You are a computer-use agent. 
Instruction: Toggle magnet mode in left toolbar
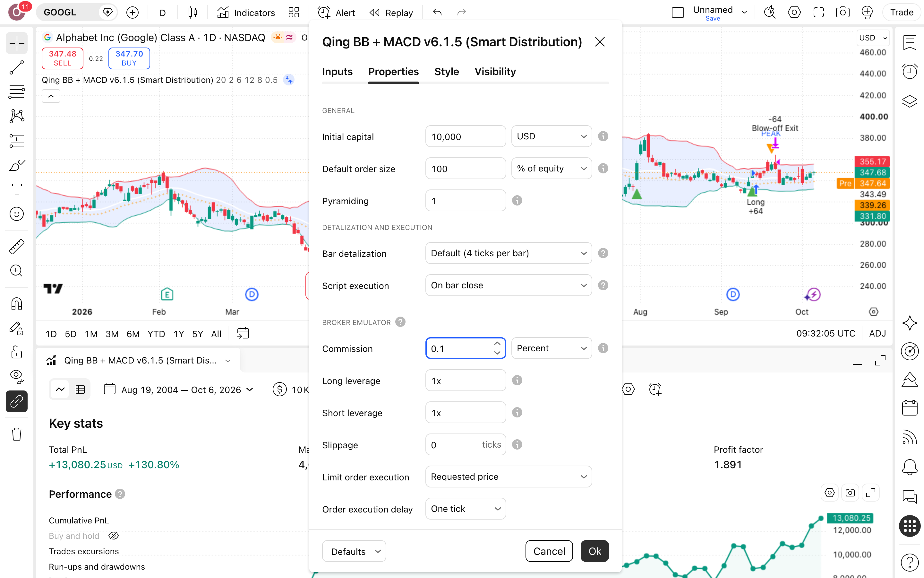click(x=16, y=304)
